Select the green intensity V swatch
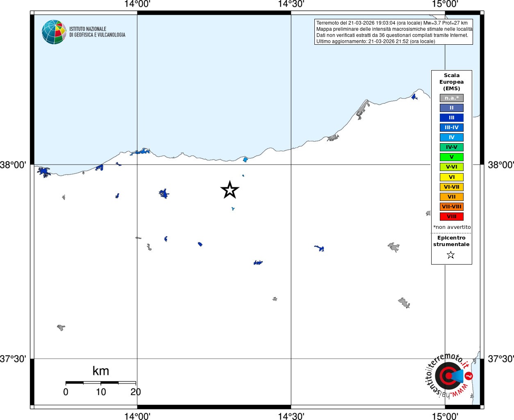 point(452,157)
